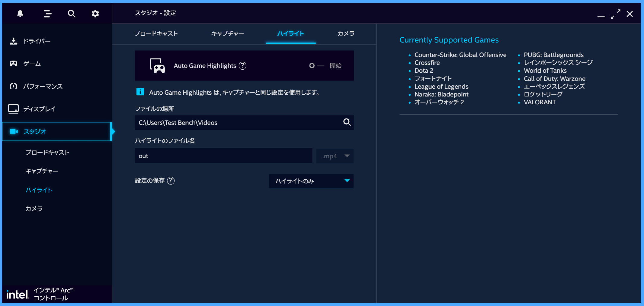Click Crossfire in the supported games list

427,63
